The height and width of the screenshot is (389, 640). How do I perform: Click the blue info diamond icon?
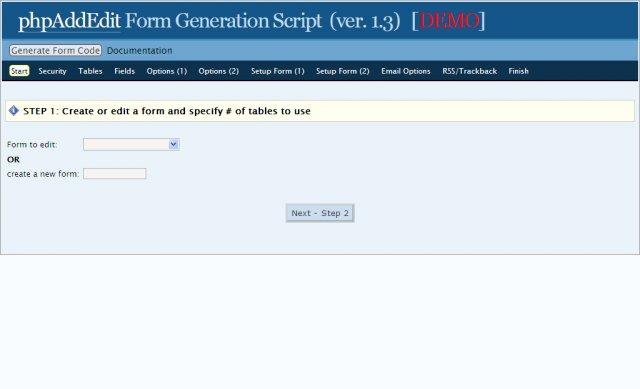tap(13, 111)
